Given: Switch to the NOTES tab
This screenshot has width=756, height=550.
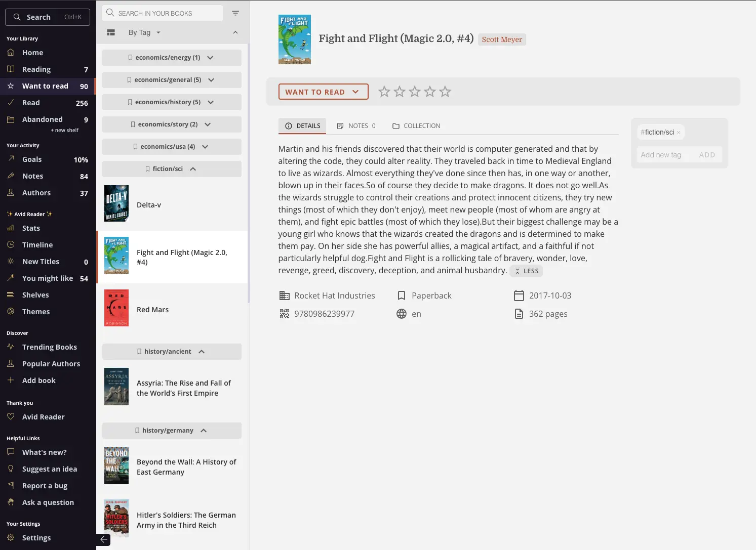Looking at the screenshot, I should (356, 126).
